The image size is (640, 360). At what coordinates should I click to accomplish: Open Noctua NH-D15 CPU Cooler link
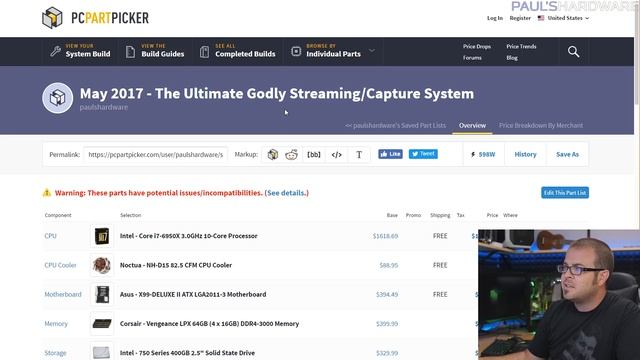176,265
